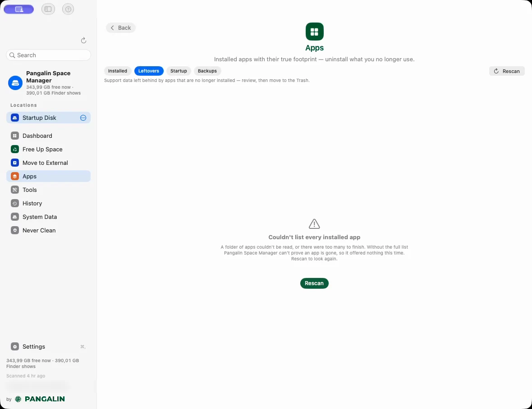Viewport: 532px width, 409px height.
Task: Select the Leftovers tab
Action: [x=149, y=71]
